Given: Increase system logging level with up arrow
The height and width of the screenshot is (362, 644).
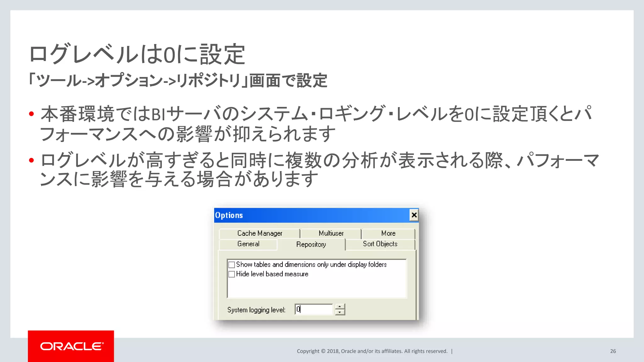Looking at the screenshot, I should pyautogui.click(x=340, y=306).
